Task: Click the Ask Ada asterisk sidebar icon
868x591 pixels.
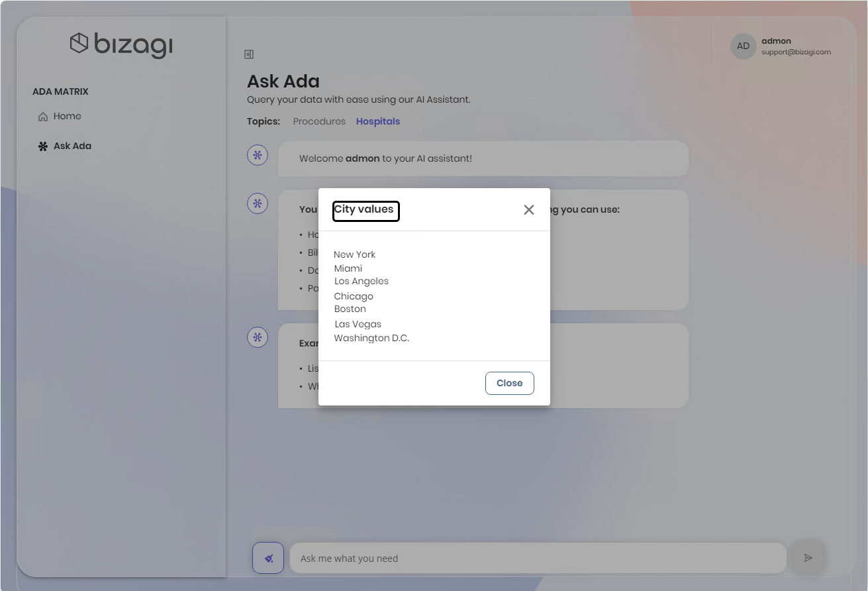Action: tap(43, 146)
